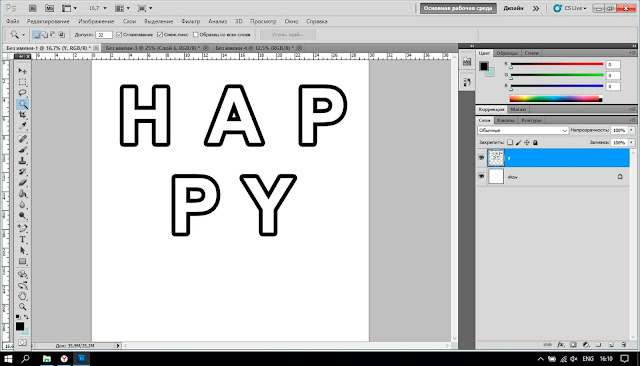Click Основная рабочая среда workspace button
640x366 pixels.
pos(458,8)
